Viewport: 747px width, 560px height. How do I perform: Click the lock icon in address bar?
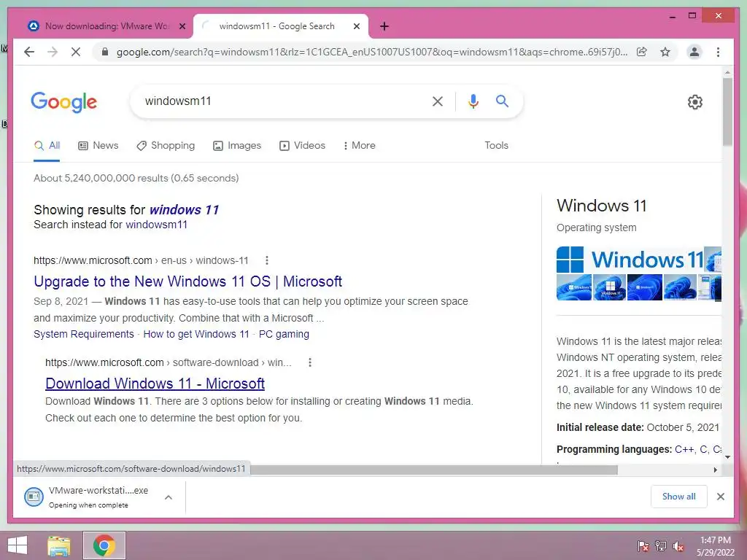point(105,52)
